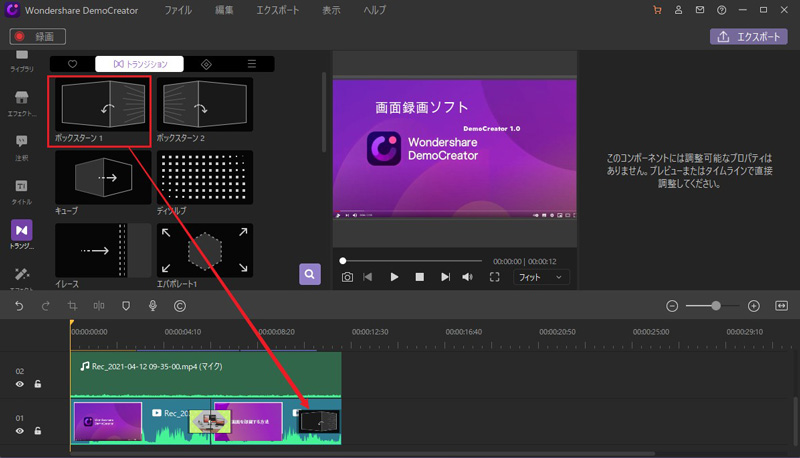The image size is (800, 458).
Task: Select the first video clip on track 01
Action: click(140, 422)
